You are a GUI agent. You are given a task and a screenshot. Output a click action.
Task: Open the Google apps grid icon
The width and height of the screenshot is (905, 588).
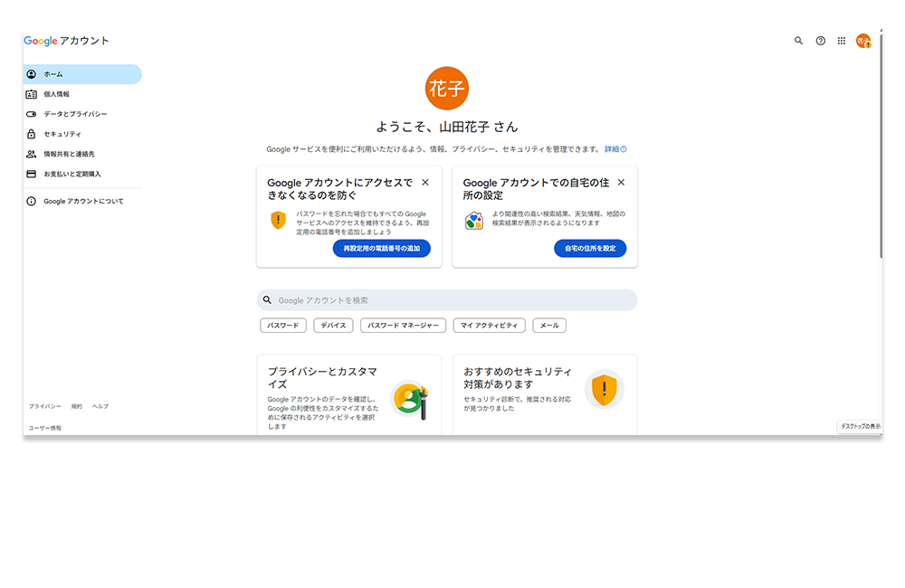click(842, 41)
